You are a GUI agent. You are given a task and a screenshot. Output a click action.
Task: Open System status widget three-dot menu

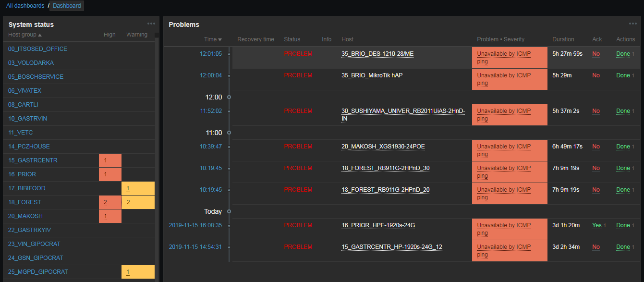(151, 24)
